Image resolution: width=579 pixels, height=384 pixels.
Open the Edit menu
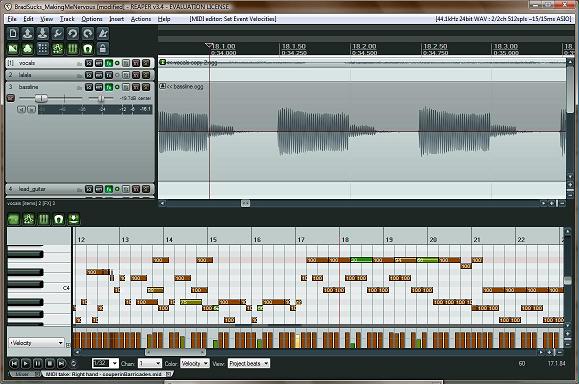point(28,19)
